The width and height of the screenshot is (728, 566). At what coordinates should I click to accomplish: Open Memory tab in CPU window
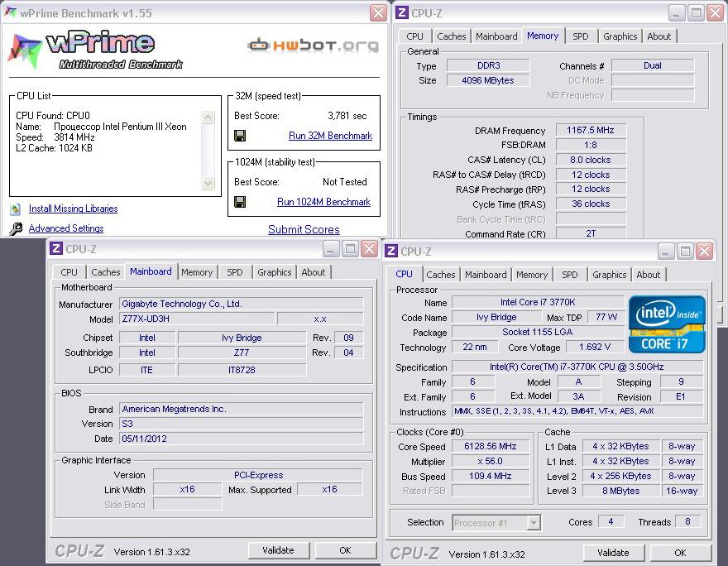(x=532, y=275)
